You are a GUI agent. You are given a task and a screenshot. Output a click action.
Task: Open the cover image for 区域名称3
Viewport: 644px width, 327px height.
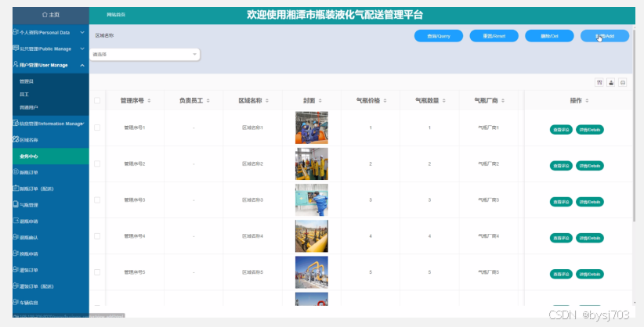(312, 199)
